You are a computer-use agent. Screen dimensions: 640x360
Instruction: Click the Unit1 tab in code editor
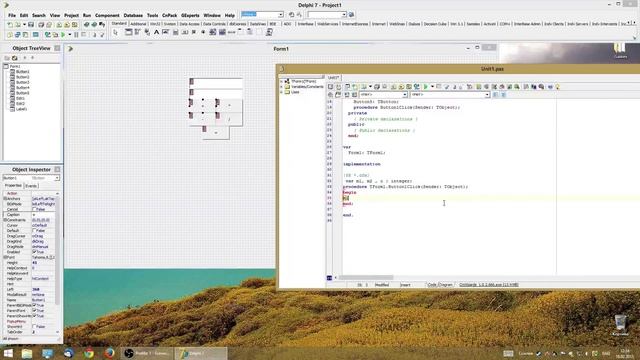click(x=333, y=77)
